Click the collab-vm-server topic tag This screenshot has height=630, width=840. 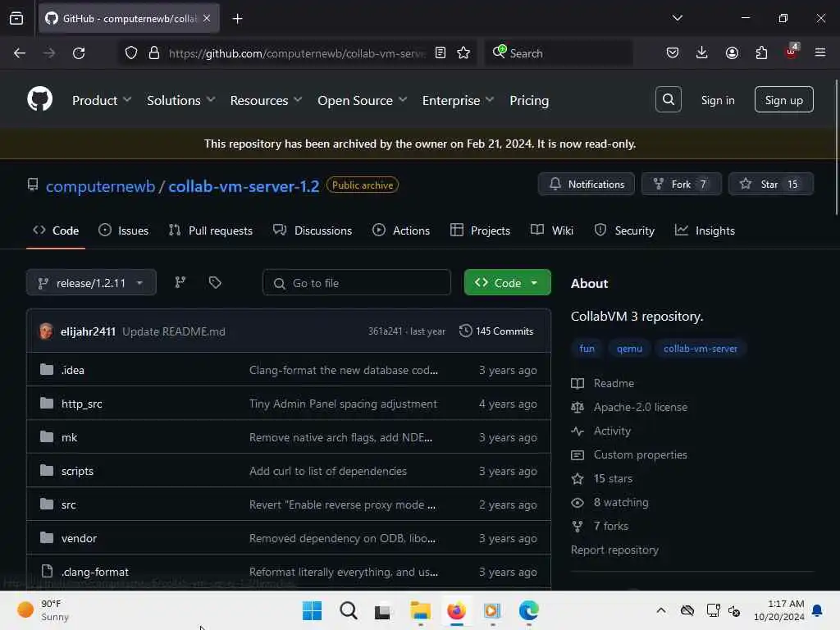(701, 349)
